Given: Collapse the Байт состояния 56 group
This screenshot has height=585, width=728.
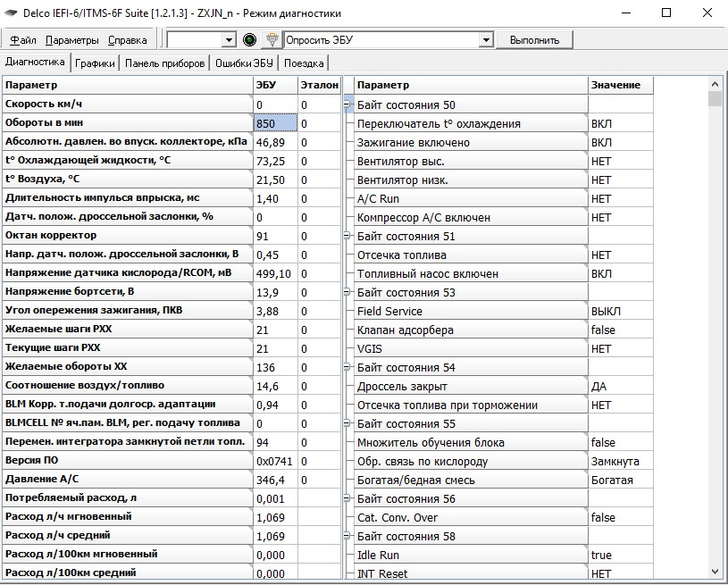Looking at the screenshot, I should [x=347, y=498].
